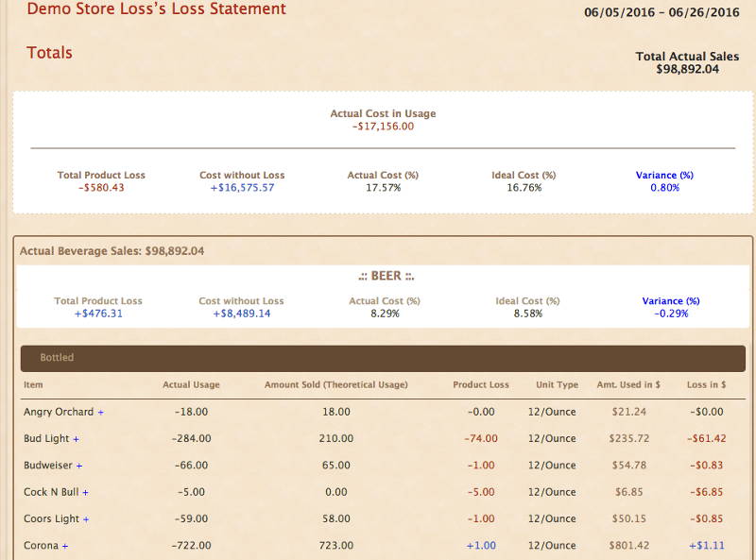The height and width of the screenshot is (560, 756).
Task: Expand Corona row plus sign
Action: [x=64, y=546]
